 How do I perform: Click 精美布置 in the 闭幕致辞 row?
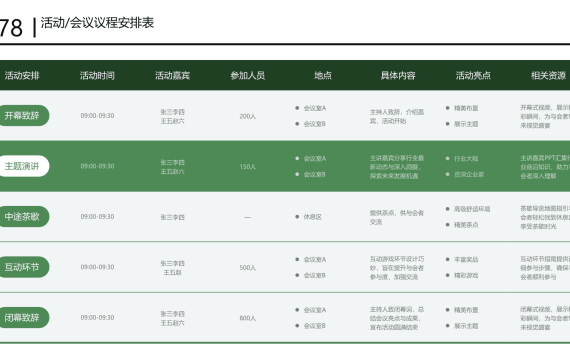pos(466,311)
